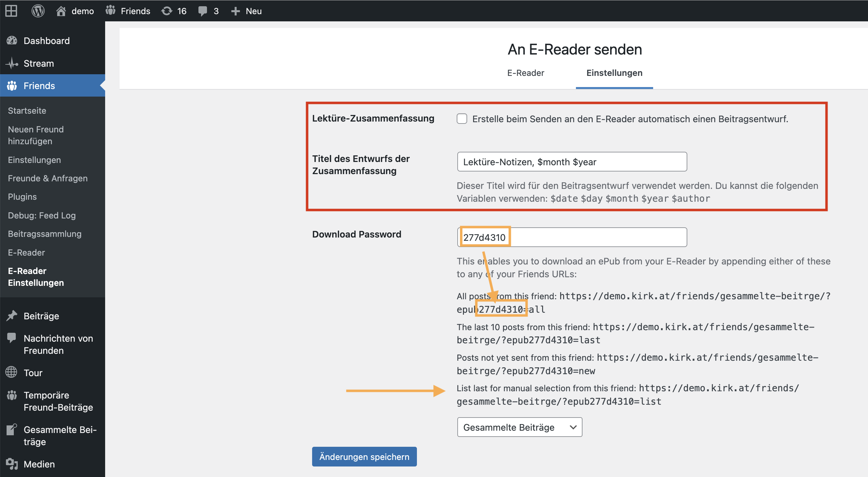Open the Gesammelte Beiträge dropdown
Screen dimensions: 868x477
click(520, 427)
